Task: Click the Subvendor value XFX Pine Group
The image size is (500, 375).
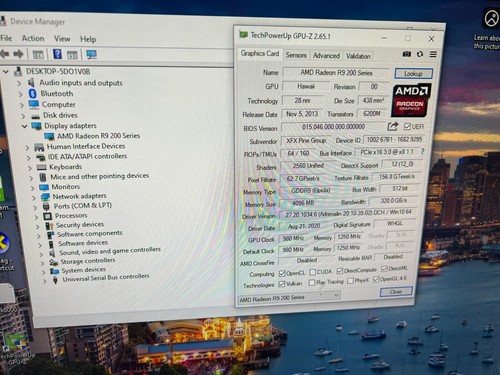Action: pos(306,141)
